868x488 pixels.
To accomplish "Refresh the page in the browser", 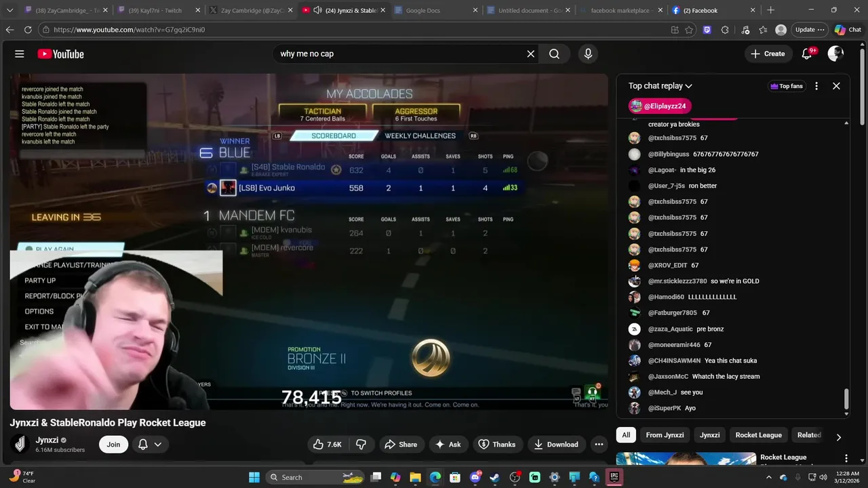I will click(x=28, y=30).
